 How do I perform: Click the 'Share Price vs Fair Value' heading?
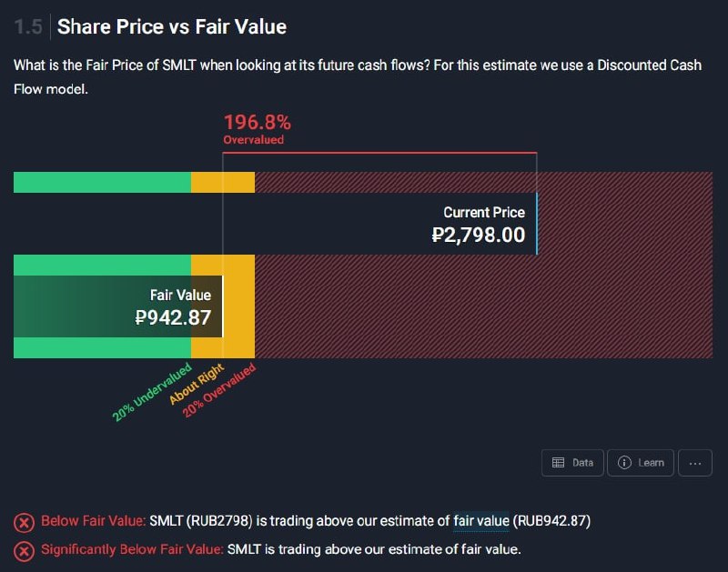[172, 26]
